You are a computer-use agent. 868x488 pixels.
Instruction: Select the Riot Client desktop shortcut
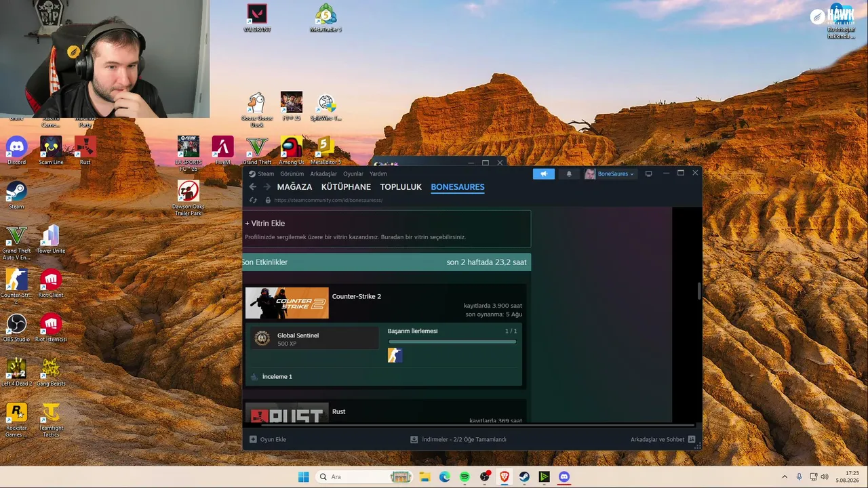(51, 283)
